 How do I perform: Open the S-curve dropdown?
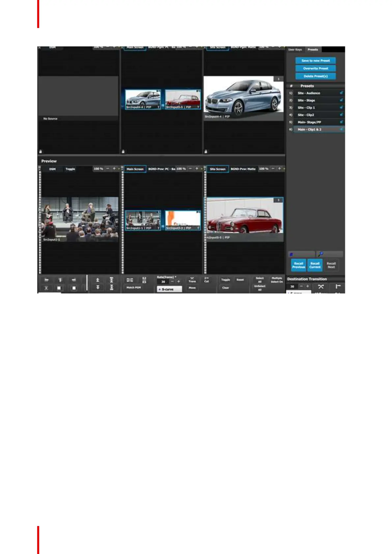pos(169,289)
